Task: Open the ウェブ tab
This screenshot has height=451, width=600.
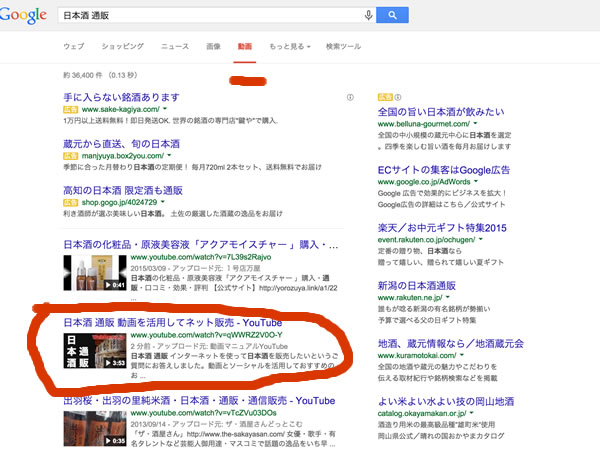Action: click(73, 47)
